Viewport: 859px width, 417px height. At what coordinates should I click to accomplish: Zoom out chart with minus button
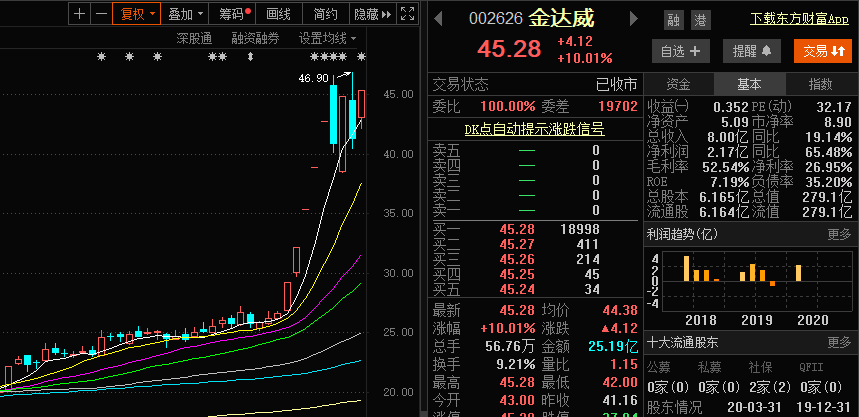tap(101, 14)
